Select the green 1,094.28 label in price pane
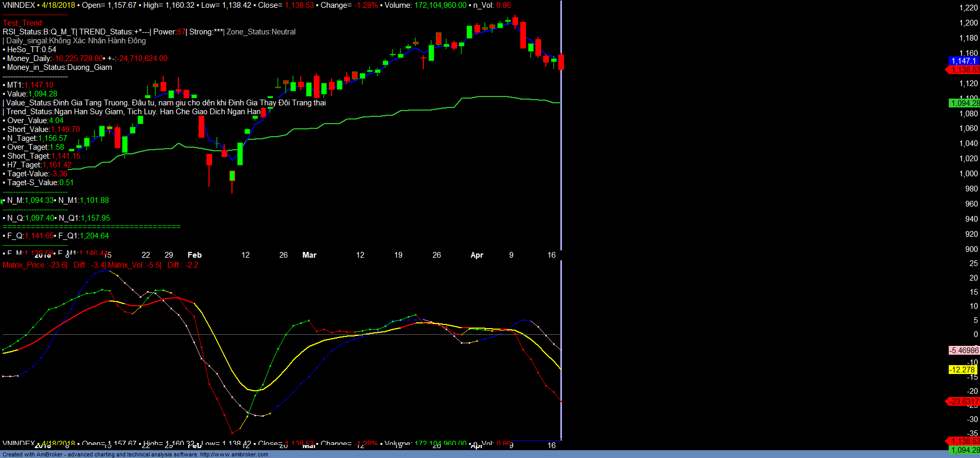The height and width of the screenshot is (458, 980). click(x=964, y=103)
